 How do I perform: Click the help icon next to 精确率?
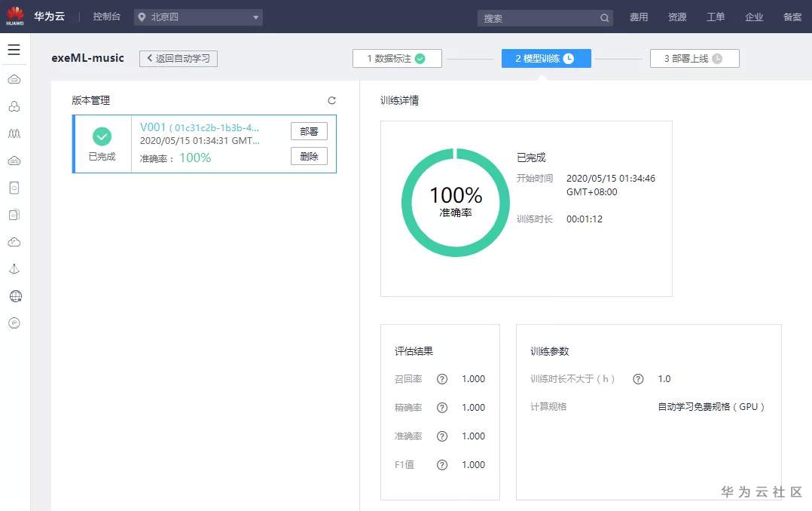click(x=441, y=407)
